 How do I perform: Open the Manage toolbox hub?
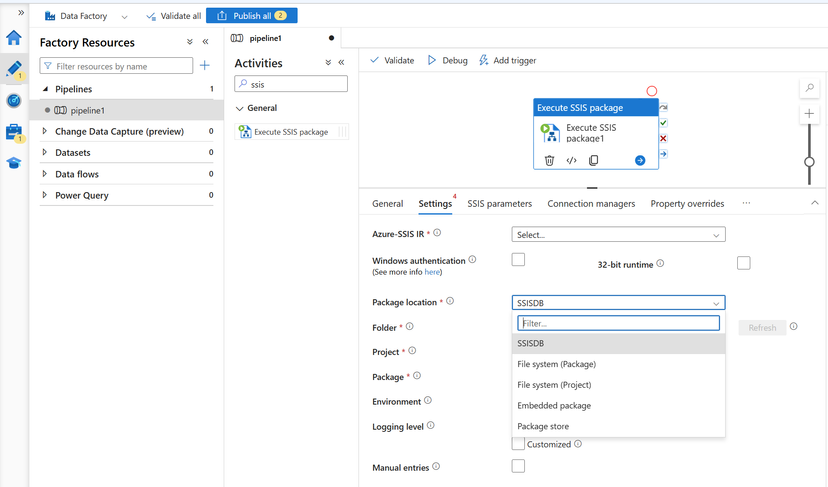[x=14, y=133]
